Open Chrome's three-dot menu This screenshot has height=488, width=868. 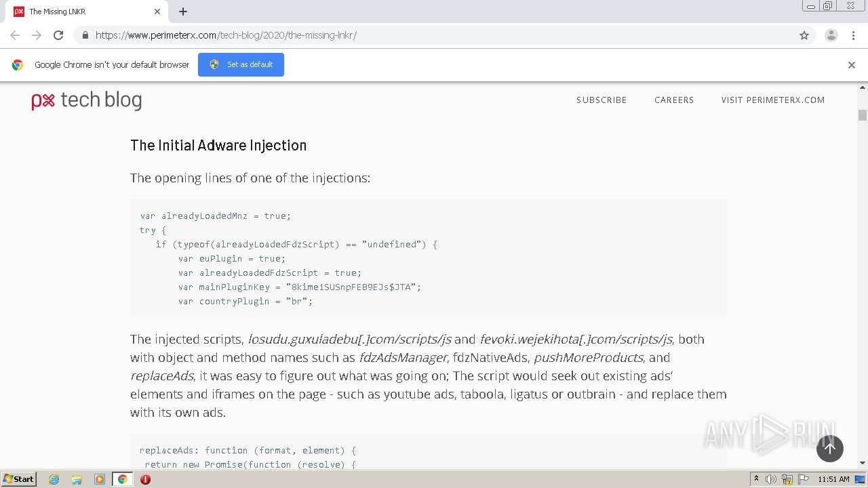tap(853, 35)
